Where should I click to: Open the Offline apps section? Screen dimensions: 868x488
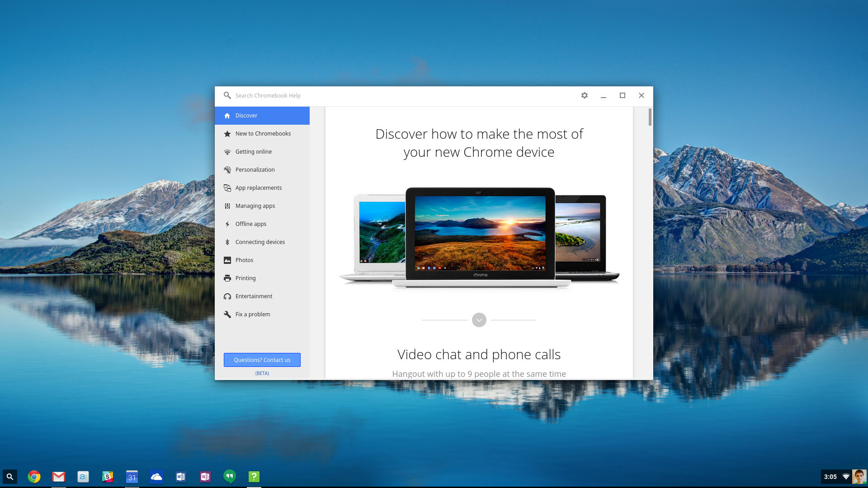251,224
